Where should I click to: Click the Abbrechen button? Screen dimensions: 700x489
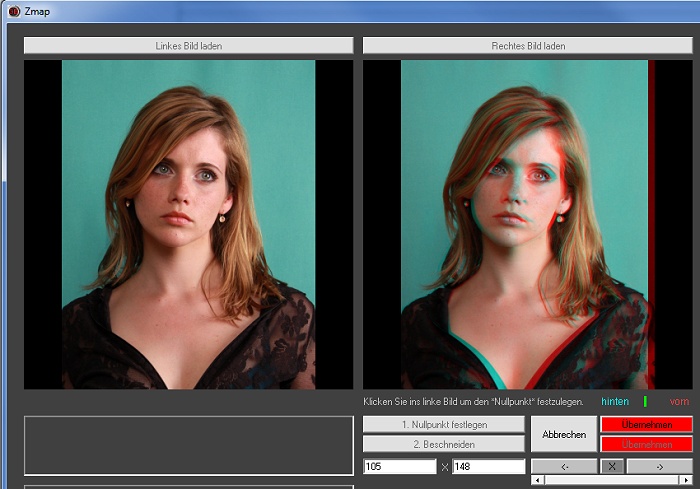click(x=563, y=435)
